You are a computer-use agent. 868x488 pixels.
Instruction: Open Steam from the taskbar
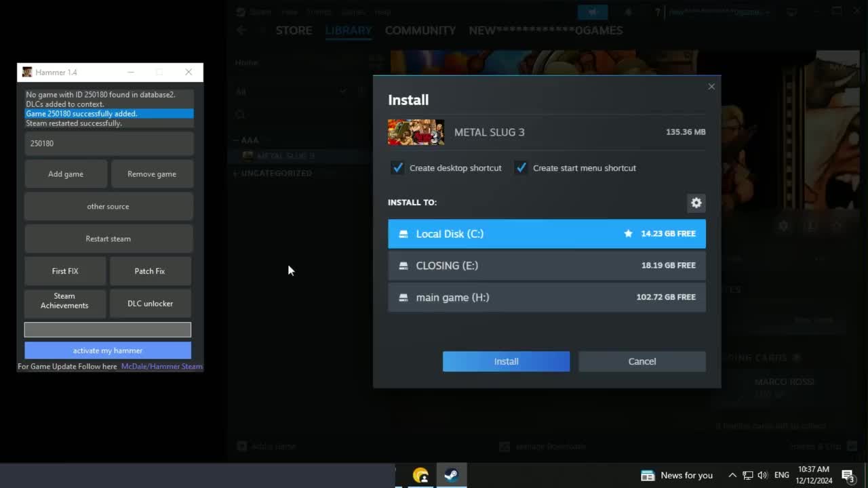pos(451,475)
